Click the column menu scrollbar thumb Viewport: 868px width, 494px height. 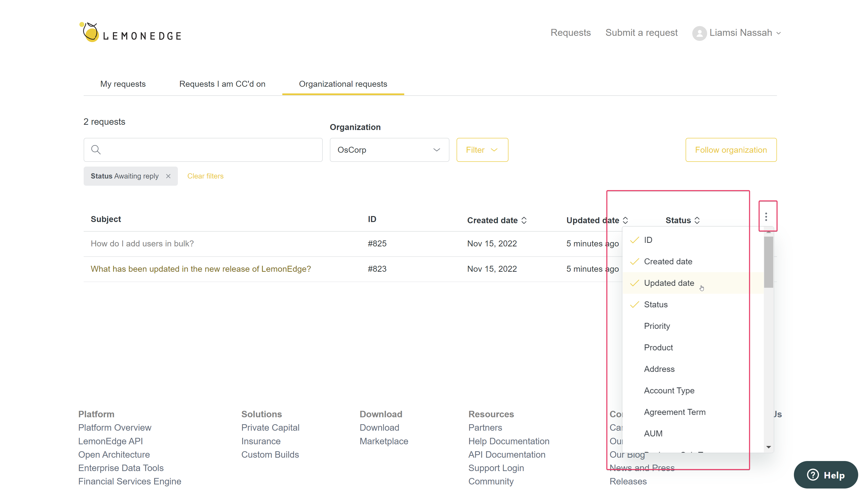(x=768, y=262)
